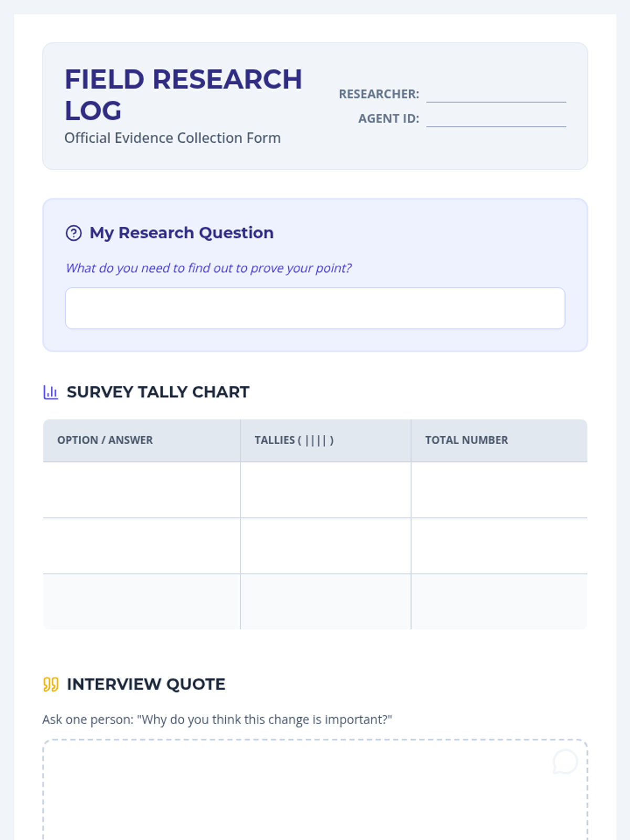
Task: Click the bar chart icon beside Survey Tally Chart
Action: point(50,392)
